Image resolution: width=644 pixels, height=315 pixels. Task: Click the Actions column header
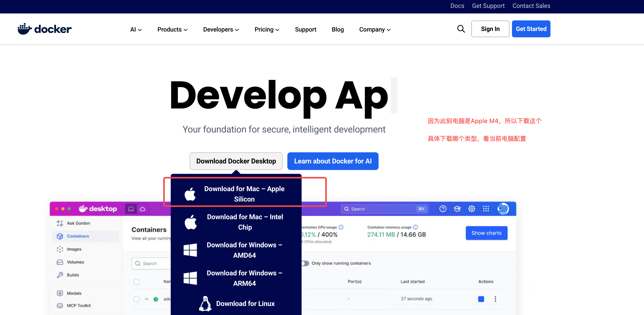[485, 282]
